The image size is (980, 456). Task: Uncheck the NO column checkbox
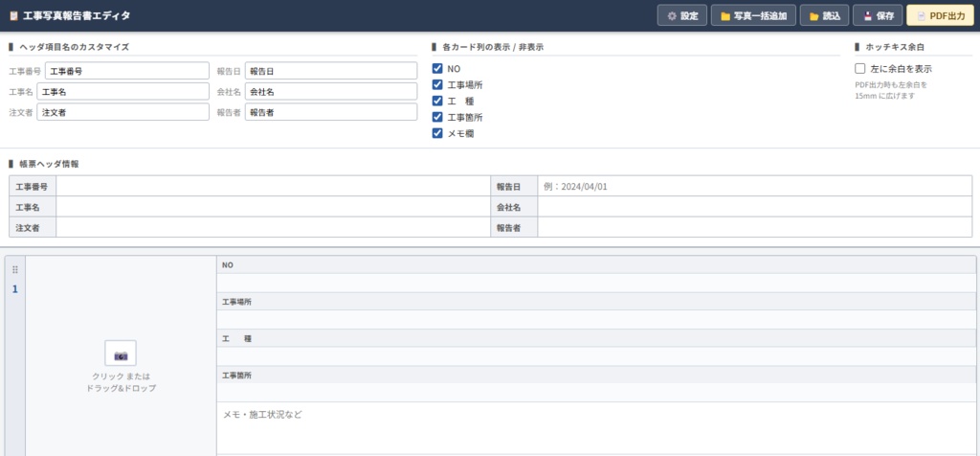point(437,68)
